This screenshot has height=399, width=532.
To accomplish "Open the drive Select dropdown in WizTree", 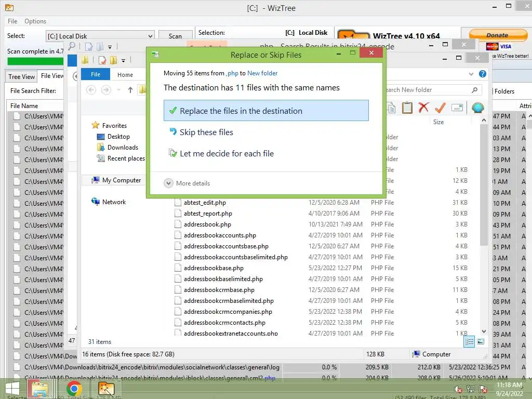I will coord(100,36).
